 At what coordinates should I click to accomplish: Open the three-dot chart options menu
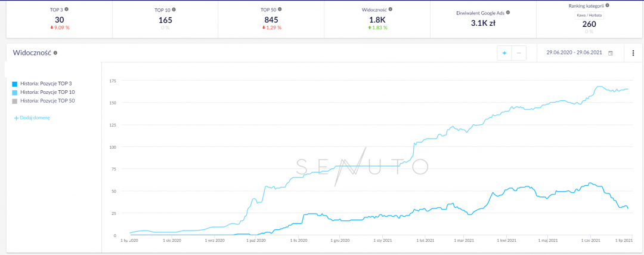tap(633, 53)
